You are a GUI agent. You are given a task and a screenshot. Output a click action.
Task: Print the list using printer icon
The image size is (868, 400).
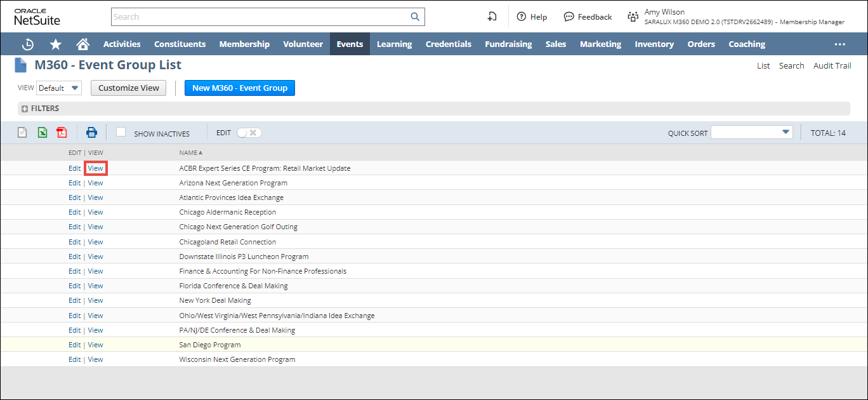click(92, 133)
